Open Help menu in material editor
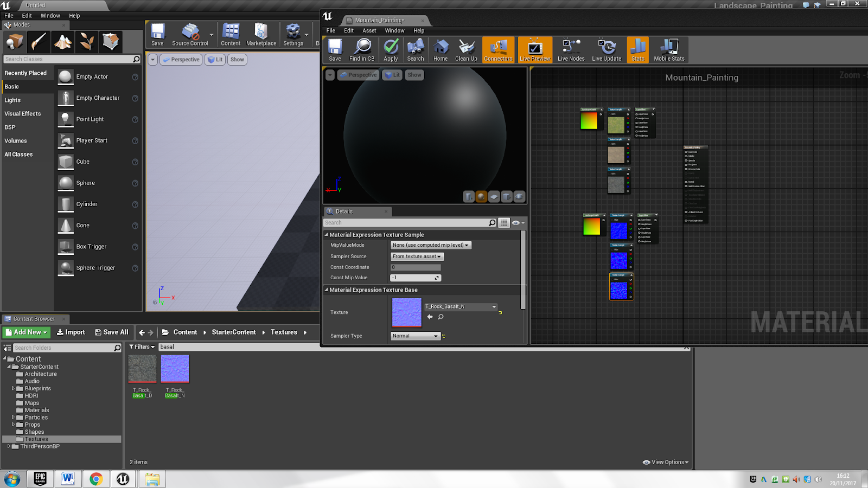This screenshot has width=868, height=488. [x=419, y=30]
